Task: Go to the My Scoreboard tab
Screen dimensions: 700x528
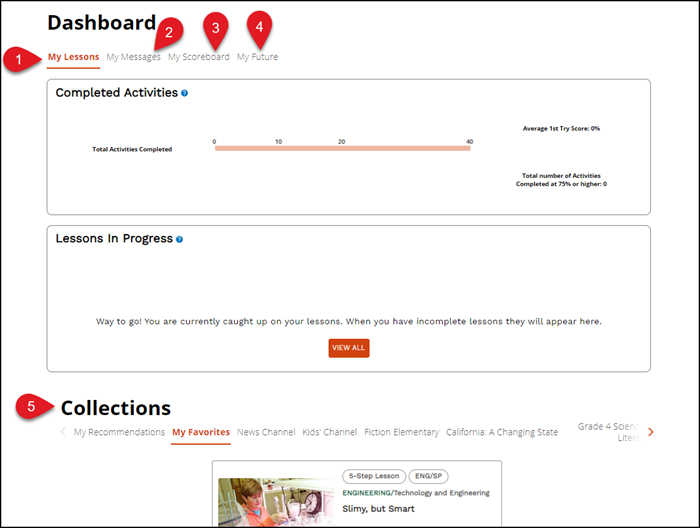Action: click(x=198, y=57)
